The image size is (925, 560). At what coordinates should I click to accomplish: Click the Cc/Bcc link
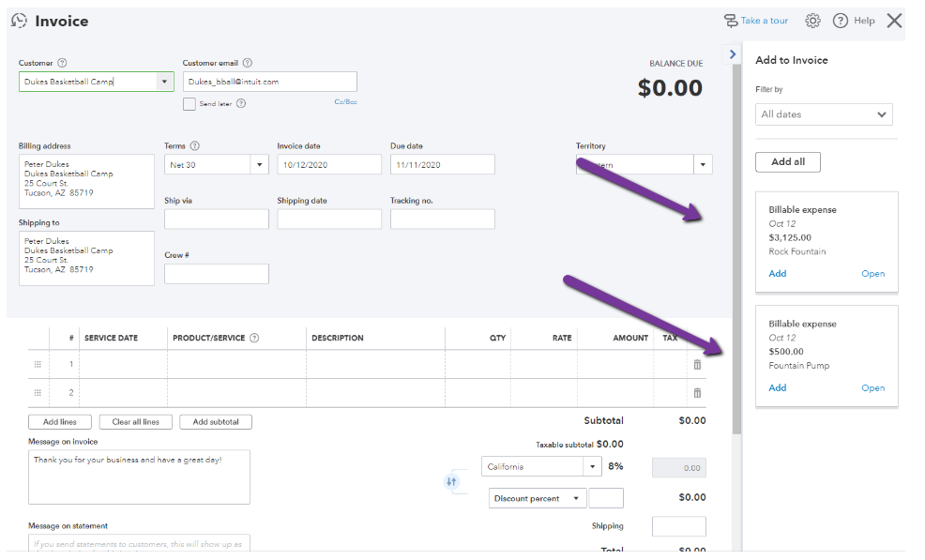(x=345, y=102)
